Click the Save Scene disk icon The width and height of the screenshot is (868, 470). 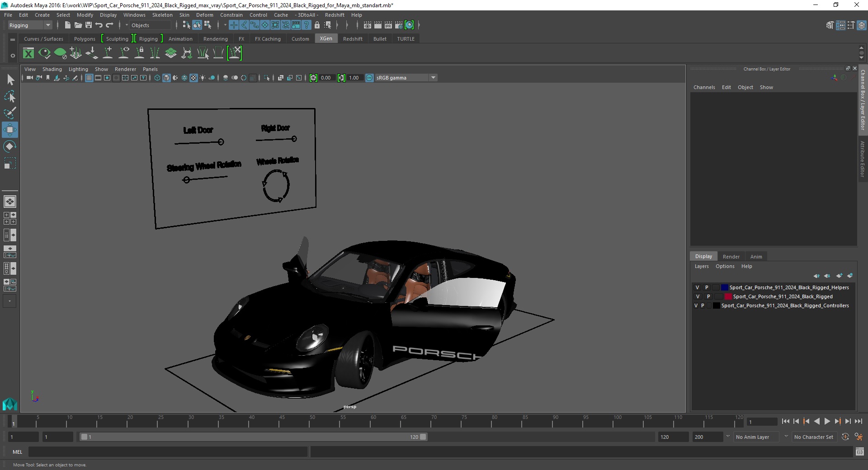pyautogui.click(x=89, y=25)
